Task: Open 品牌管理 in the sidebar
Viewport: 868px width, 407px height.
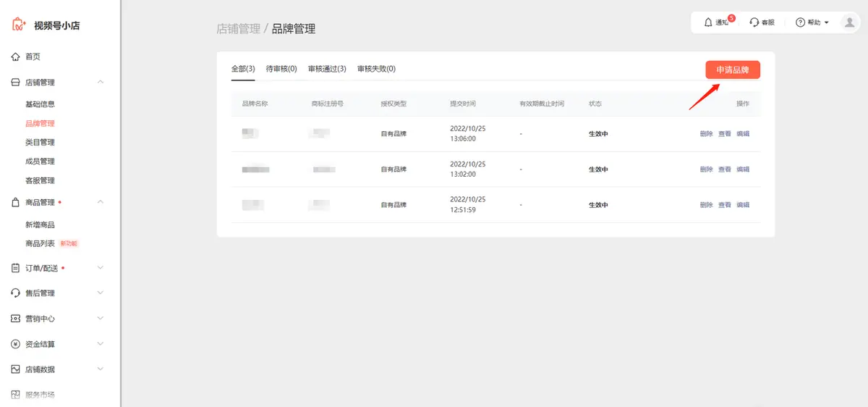Action: [40, 123]
